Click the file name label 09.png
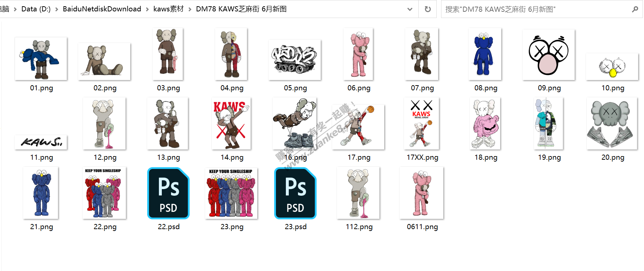 pyautogui.click(x=549, y=88)
